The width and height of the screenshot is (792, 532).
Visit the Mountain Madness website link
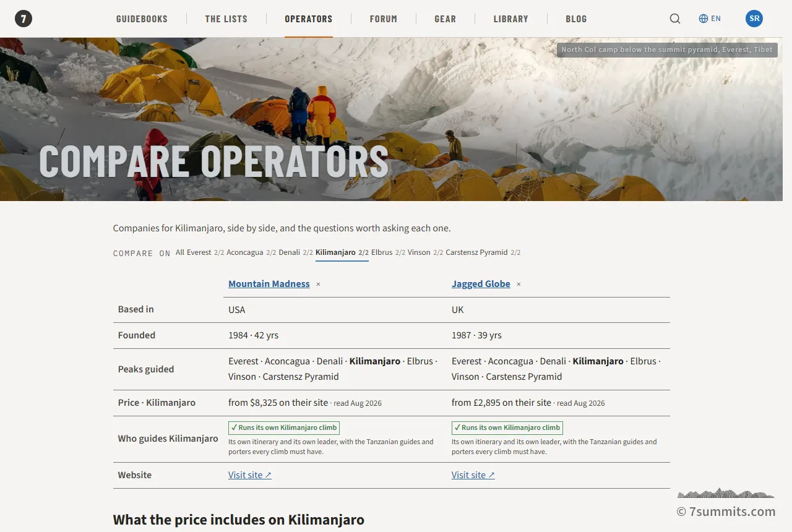click(250, 475)
